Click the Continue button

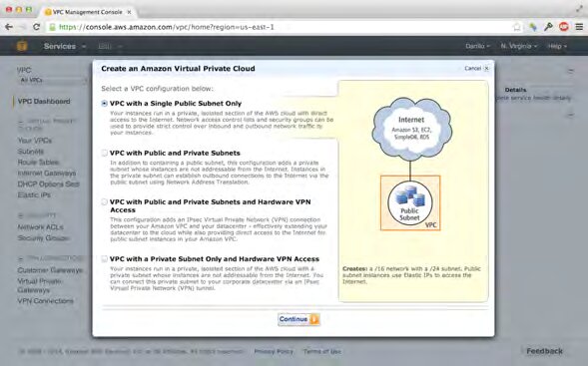pos(298,319)
